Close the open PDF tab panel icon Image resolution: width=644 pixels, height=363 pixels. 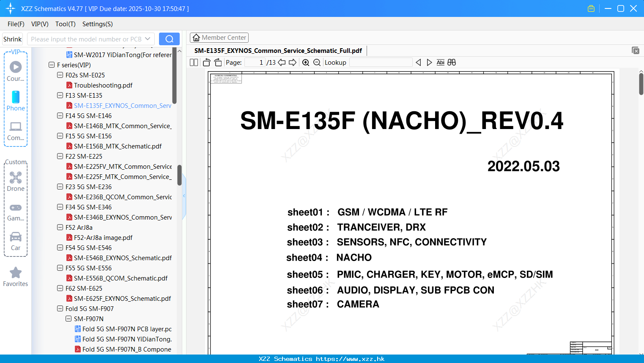636,50
